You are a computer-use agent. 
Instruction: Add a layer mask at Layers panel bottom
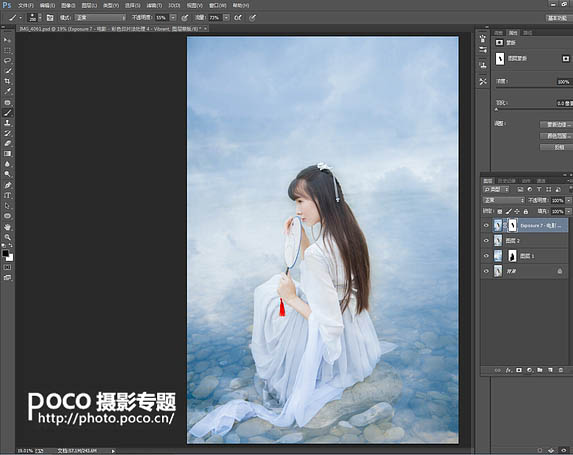tap(519, 370)
